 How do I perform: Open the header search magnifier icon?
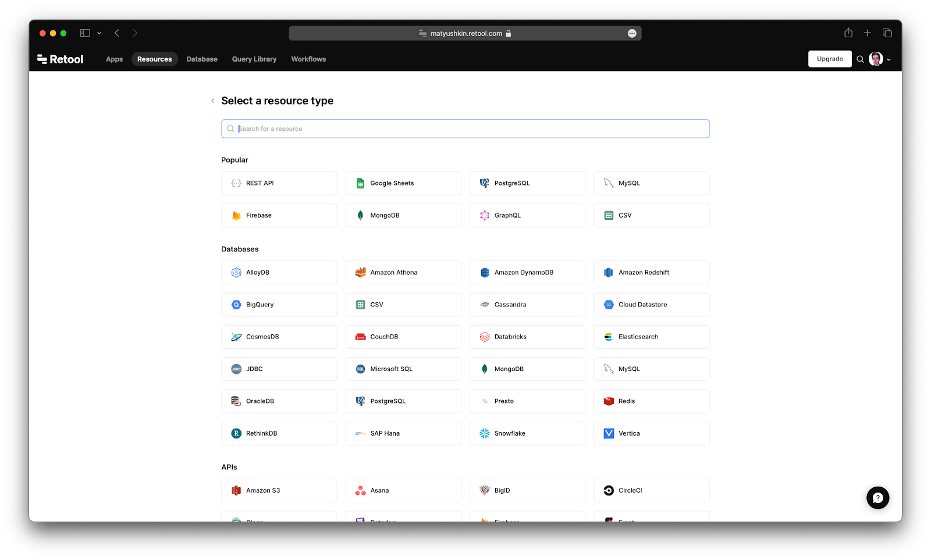(x=860, y=59)
